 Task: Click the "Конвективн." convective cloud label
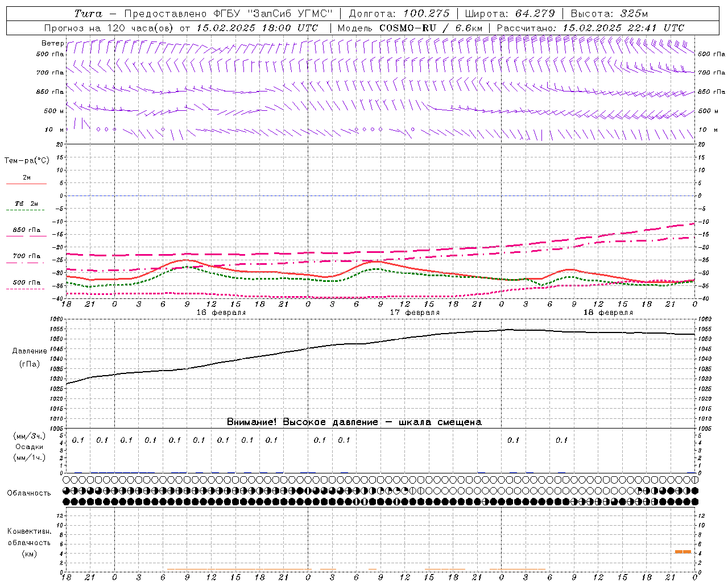29,531
